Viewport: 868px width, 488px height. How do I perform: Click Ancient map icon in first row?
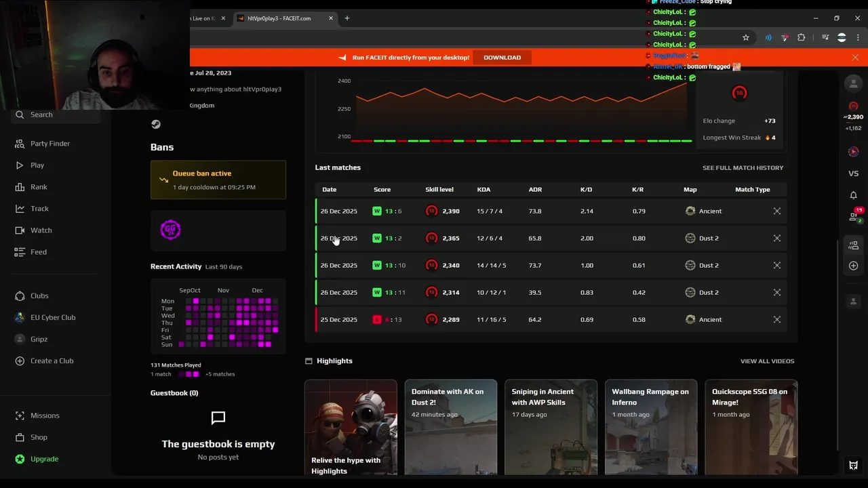[690, 211]
